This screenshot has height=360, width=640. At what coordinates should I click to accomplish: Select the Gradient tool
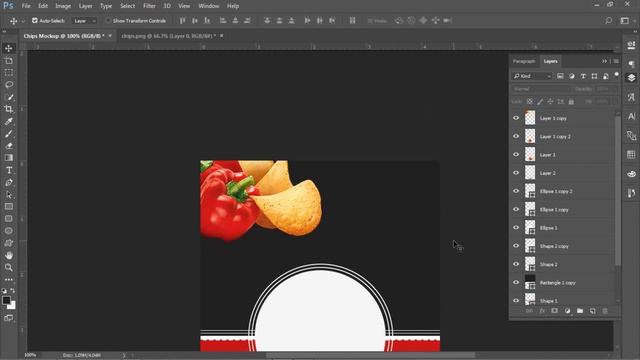tap(9, 158)
